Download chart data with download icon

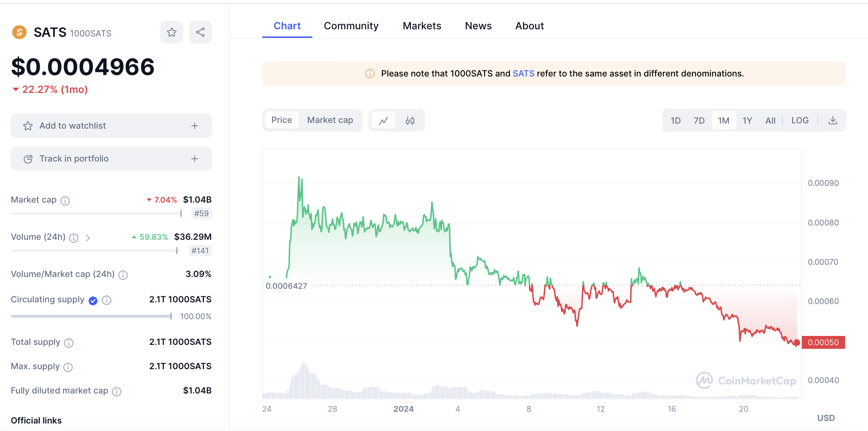click(833, 120)
